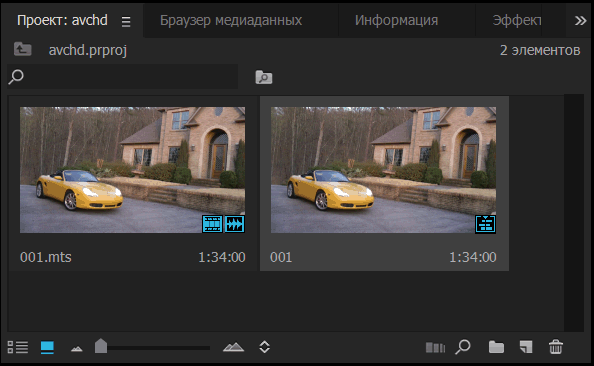
Task: Select the 001.mts clip thumbnail
Action: point(132,170)
